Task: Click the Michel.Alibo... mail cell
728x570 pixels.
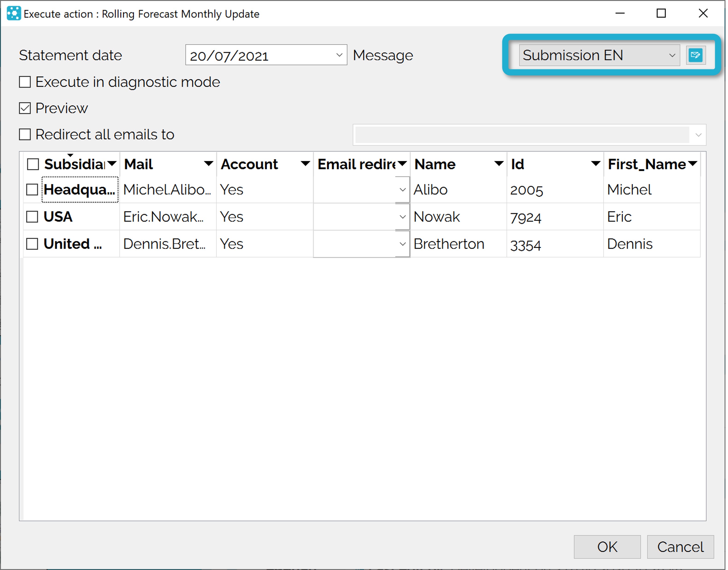Action: click(168, 190)
